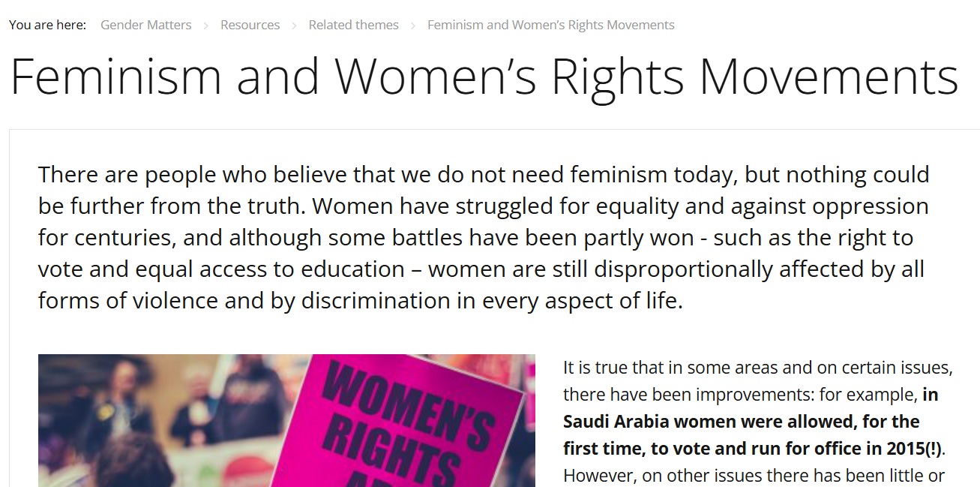Click the bold text 'Saudi Arabia women were allowed'
Viewport: 980px width, 487px height.
[x=741, y=422]
